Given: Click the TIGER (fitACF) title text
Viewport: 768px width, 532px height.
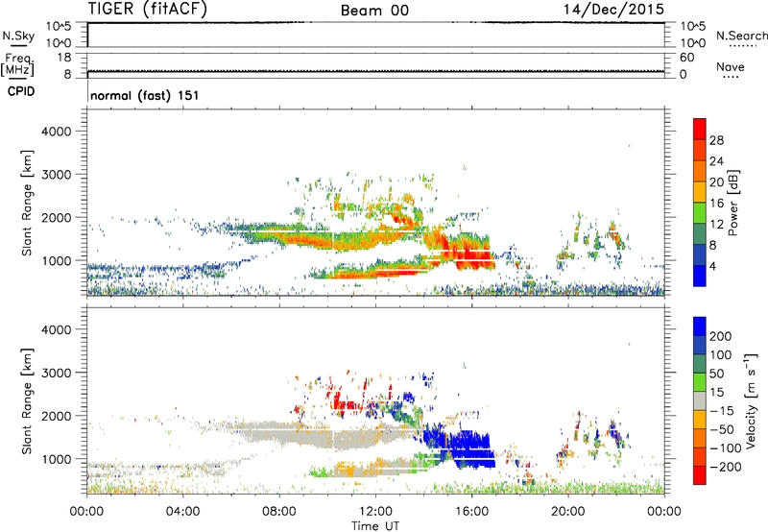Looking at the screenshot, I should (x=148, y=10).
